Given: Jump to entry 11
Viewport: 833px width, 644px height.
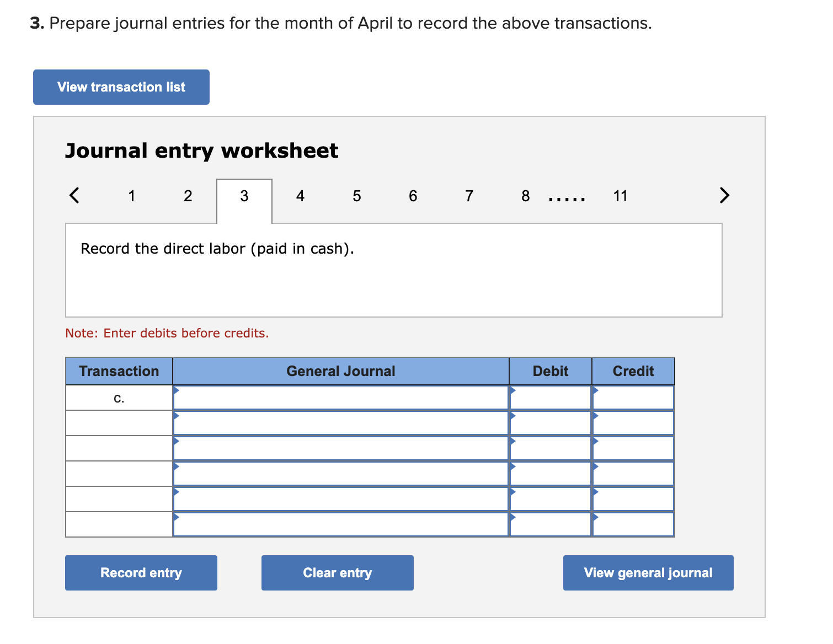Looking at the screenshot, I should coord(620,196).
